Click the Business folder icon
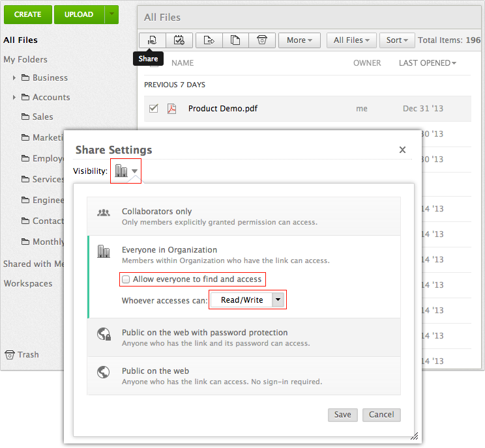 (25, 77)
